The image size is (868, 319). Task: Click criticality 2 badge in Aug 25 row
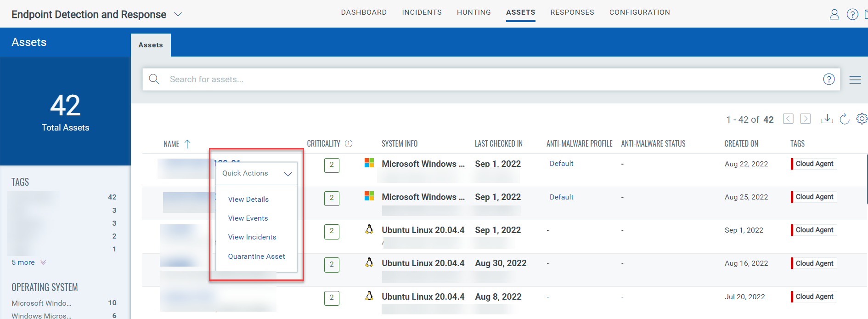[332, 198]
